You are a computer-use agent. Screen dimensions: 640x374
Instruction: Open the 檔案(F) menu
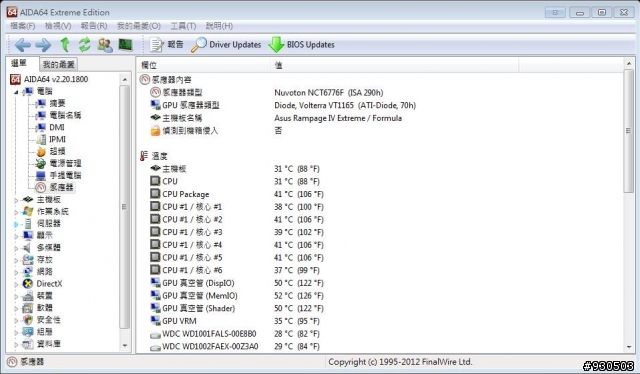22,26
